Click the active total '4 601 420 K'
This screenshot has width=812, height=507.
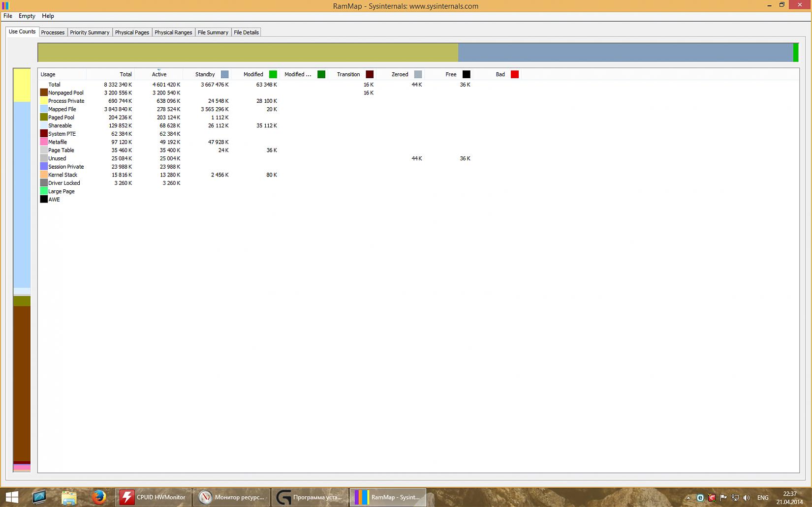click(x=166, y=85)
